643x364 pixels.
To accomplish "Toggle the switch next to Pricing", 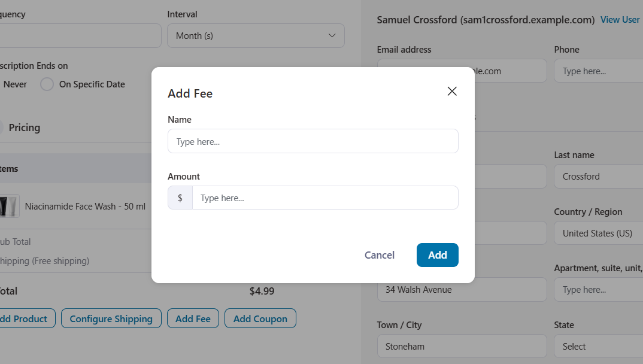I will [3, 128].
